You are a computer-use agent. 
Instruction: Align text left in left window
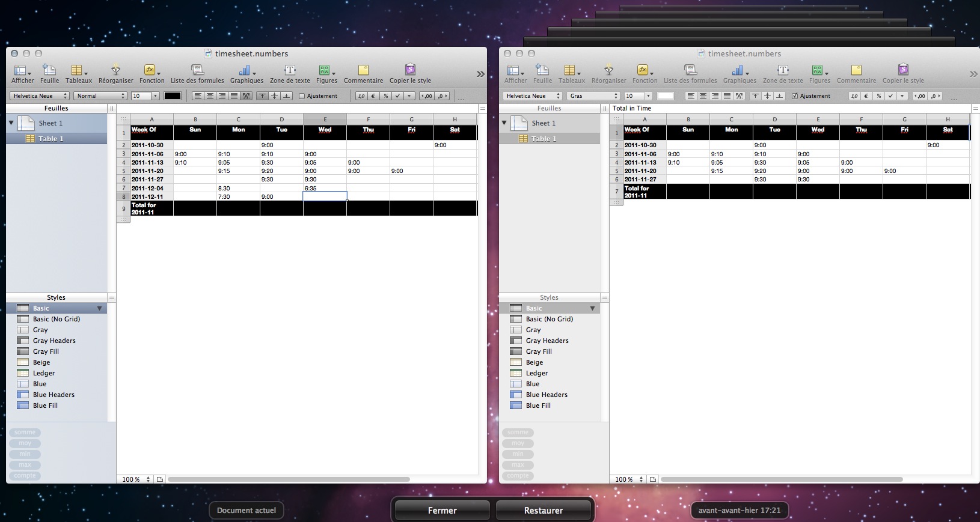tap(198, 96)
